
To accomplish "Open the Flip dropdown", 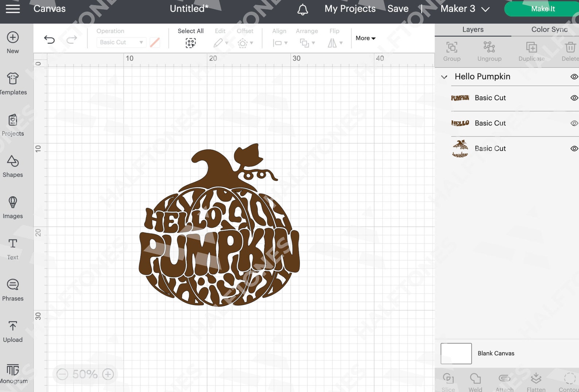I will click(x=335, y=43).
